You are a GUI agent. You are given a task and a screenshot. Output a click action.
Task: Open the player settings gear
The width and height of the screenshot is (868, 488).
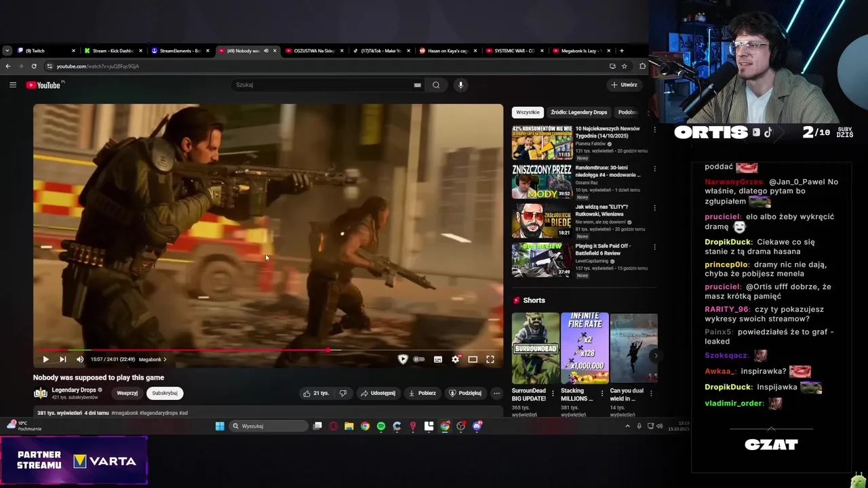click(456, 359)
